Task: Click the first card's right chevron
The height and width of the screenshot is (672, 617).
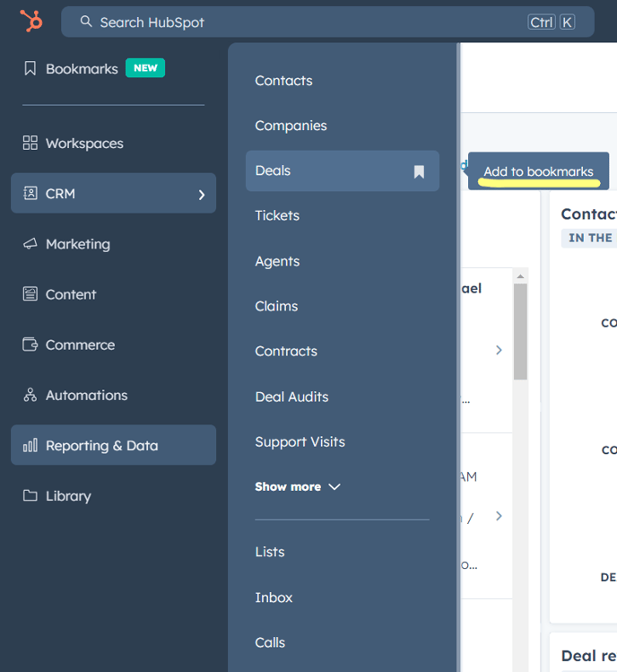Action: pyautogui.click(x=499, y=350)
